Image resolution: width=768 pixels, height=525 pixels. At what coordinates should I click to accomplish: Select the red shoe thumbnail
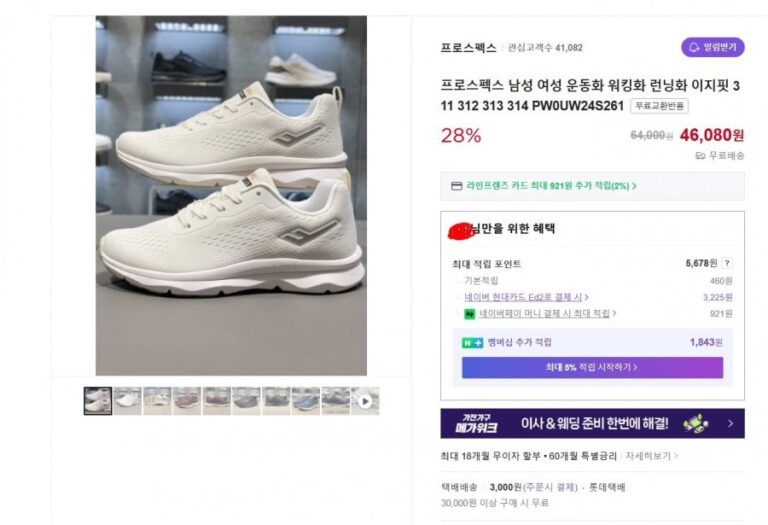point(187,401)
